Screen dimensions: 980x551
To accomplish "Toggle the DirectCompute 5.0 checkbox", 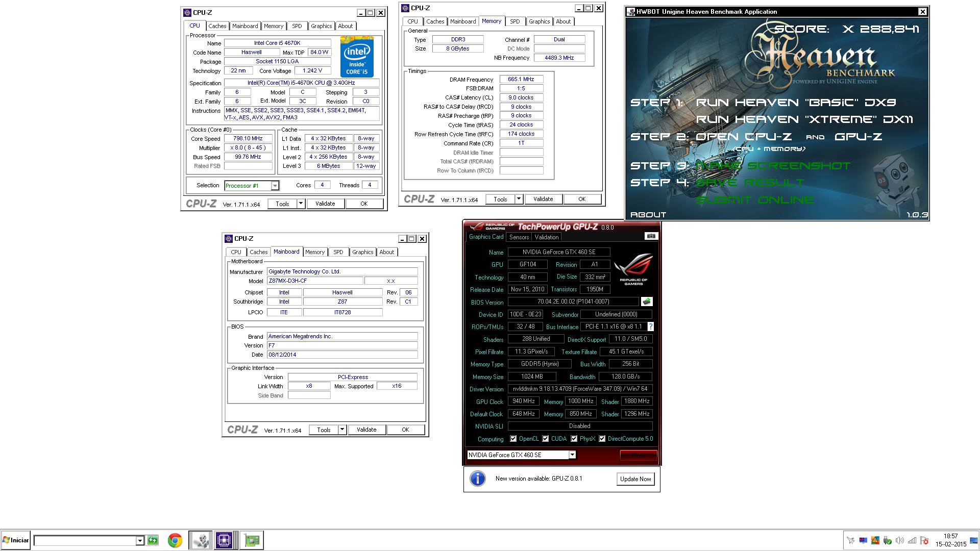I will 602,439.
